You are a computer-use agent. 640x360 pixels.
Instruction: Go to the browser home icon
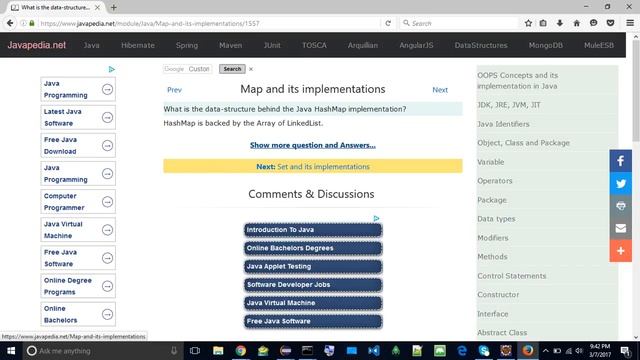pos(577,23)
